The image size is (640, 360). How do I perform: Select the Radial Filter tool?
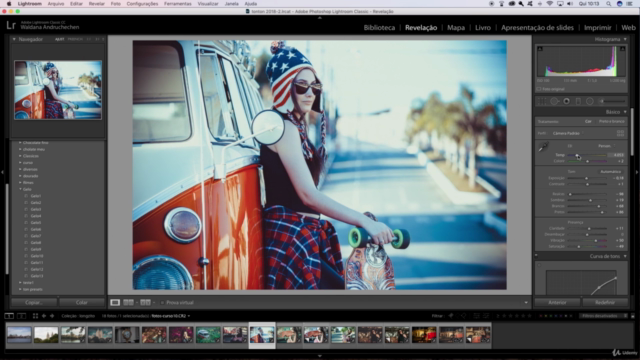click(590, 101)
